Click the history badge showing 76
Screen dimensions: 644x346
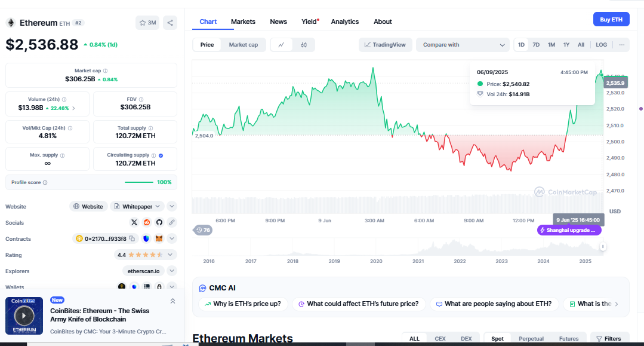(x=202, y=230)
